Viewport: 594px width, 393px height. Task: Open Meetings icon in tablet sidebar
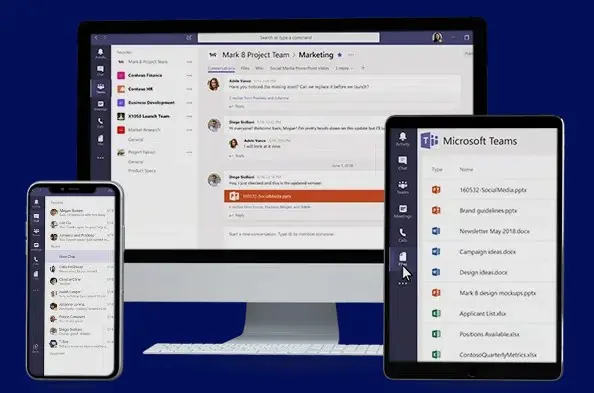[x=402, y=211]
